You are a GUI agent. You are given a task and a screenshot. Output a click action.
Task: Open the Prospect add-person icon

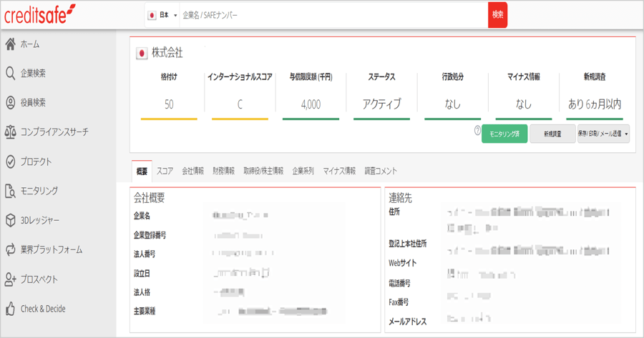10,279
